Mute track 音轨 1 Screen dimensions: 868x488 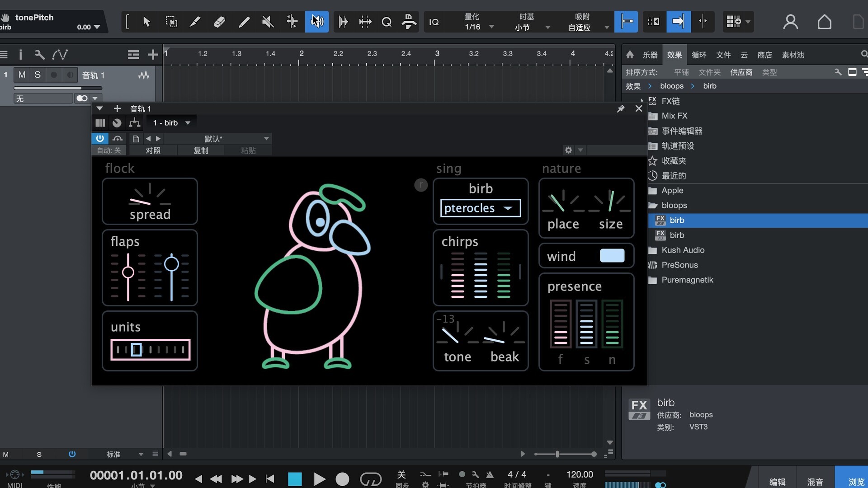click(x=22, y=75)
